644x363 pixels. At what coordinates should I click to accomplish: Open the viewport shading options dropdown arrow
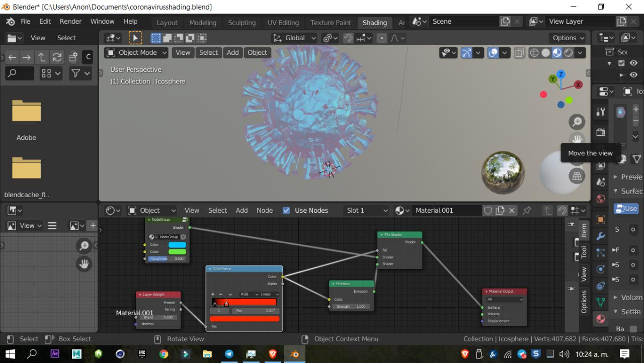[x=581, y=52]
